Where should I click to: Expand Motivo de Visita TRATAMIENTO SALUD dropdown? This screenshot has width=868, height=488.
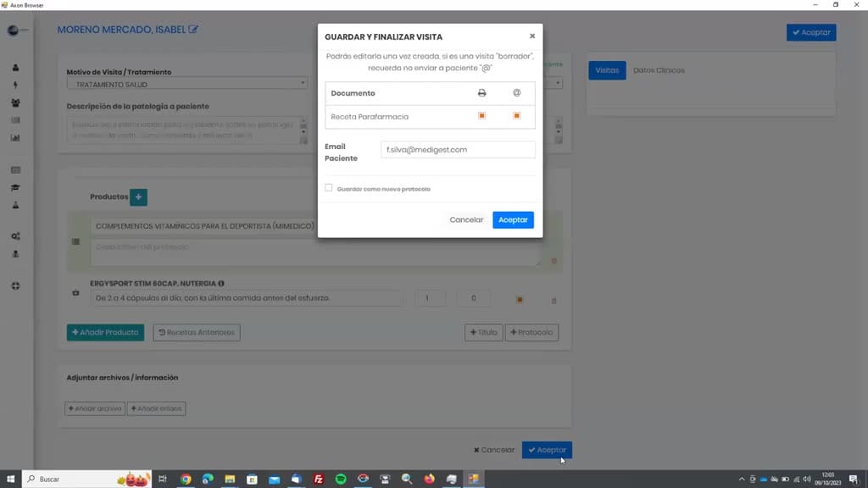pos(187,84)
